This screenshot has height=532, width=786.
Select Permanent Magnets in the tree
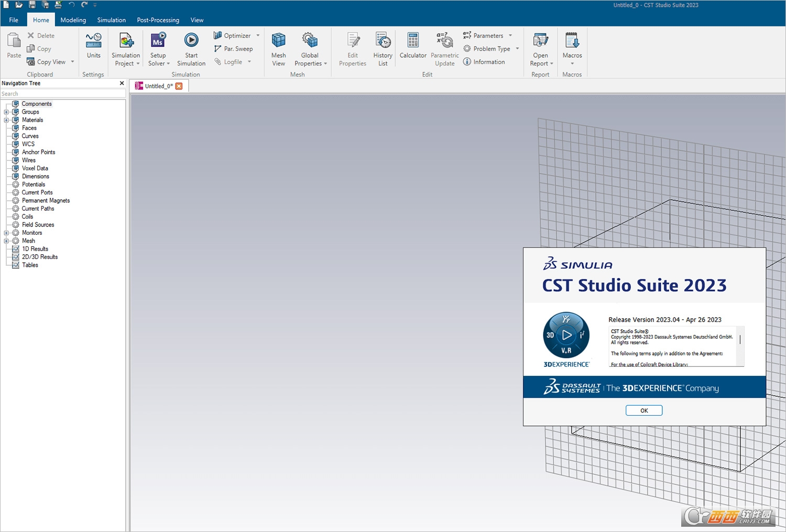46,201
